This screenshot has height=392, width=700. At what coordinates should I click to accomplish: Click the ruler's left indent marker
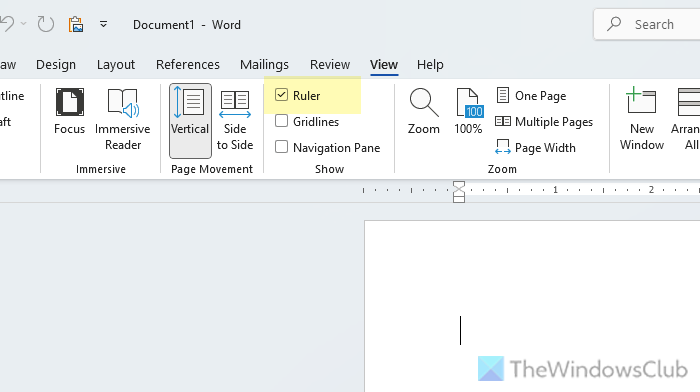tap(459, 199)
